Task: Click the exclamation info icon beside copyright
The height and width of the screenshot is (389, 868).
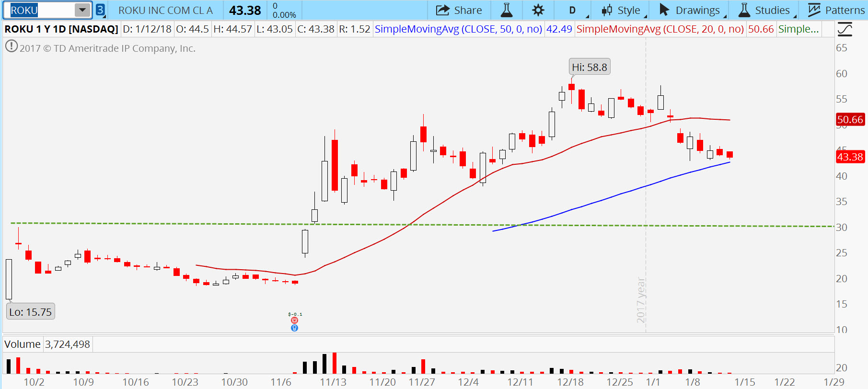Action: pos(12,46)
